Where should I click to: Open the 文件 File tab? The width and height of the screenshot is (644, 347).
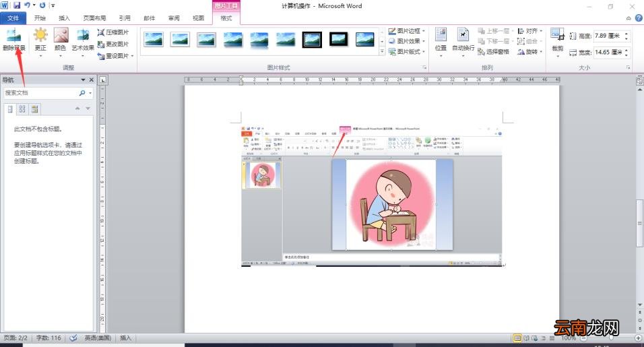13,18
